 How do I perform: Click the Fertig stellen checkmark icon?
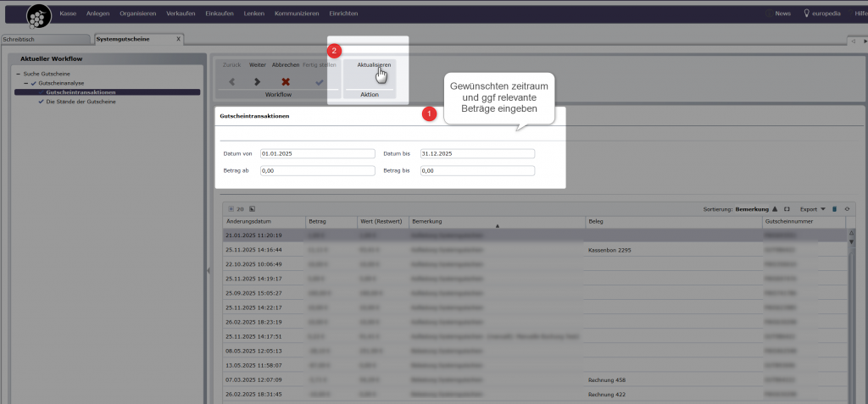(x=320, y=82)
